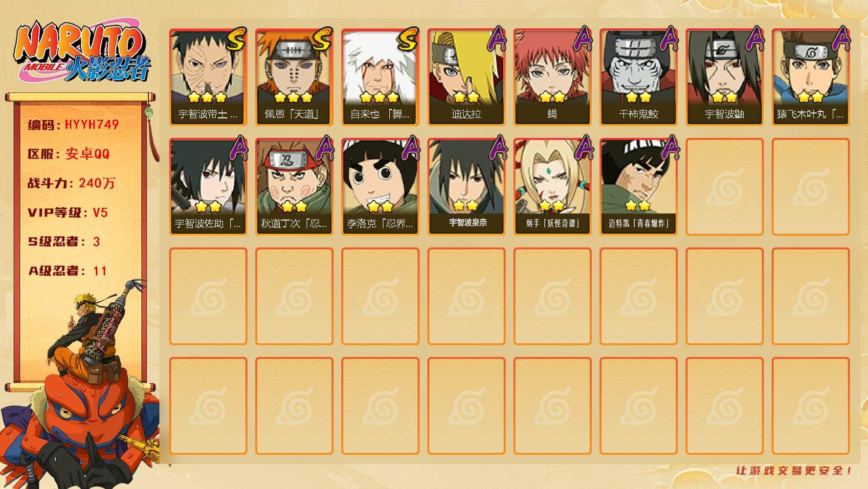
Task: Select the 佩恩「天道」 ninja card
Action: click(x=294, y=77)
